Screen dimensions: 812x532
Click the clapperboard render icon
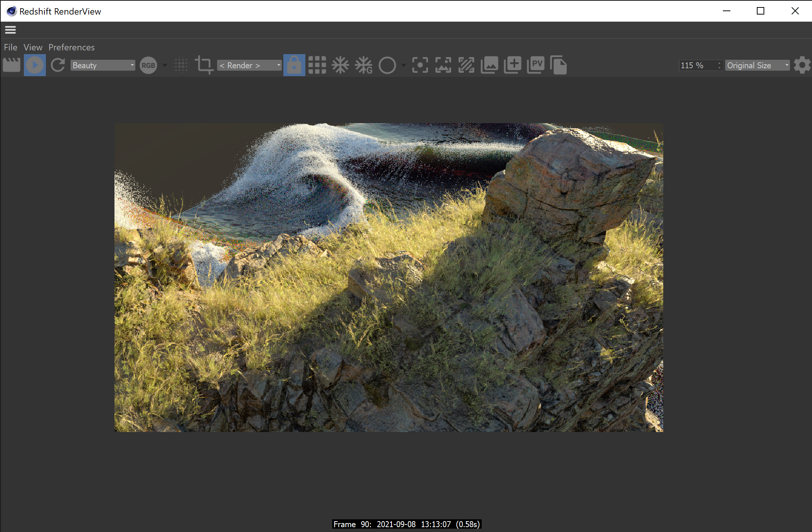[x=12, y=65]
